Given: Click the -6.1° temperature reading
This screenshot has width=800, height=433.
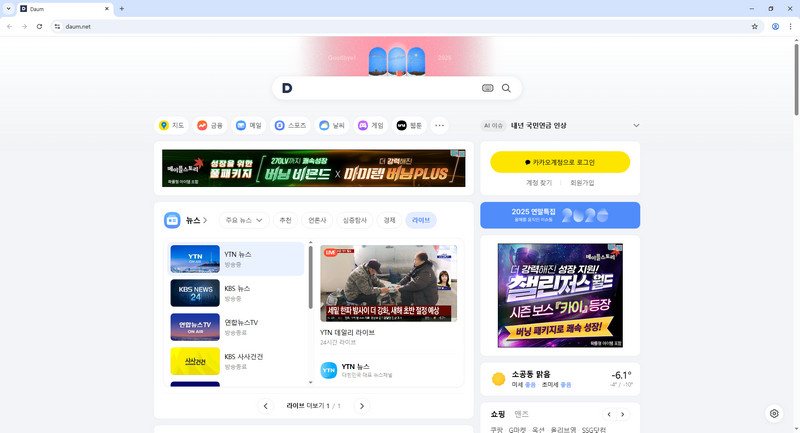Looking at the screenshot, I should click(x=621, y=375).
